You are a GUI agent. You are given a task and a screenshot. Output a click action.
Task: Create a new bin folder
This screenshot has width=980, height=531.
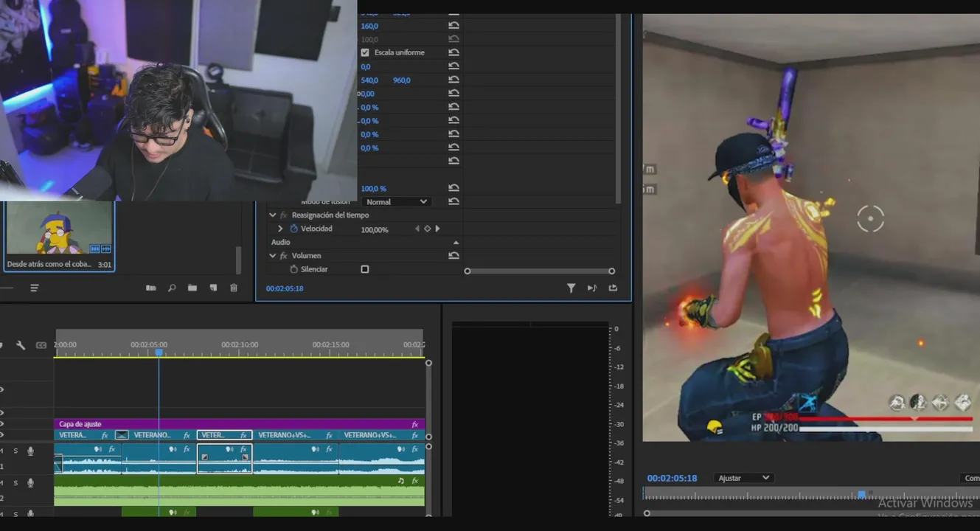(x=192, y=288)
